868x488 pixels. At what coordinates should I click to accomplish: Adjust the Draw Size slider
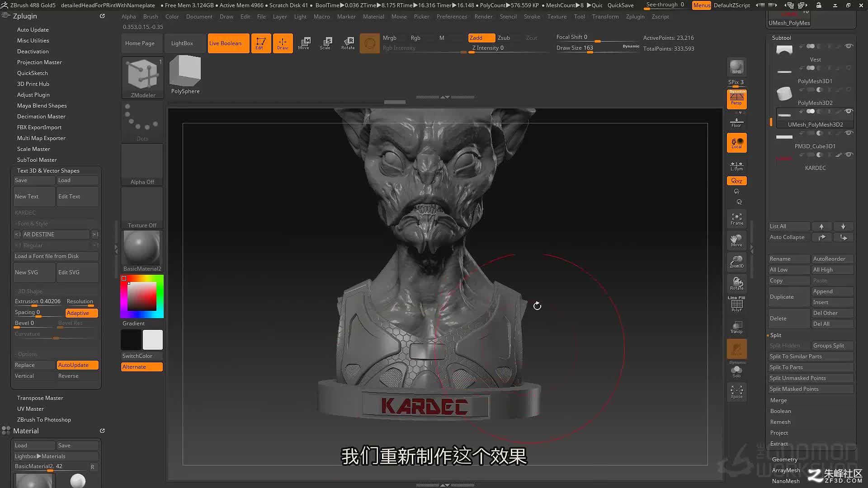[597, 48]
